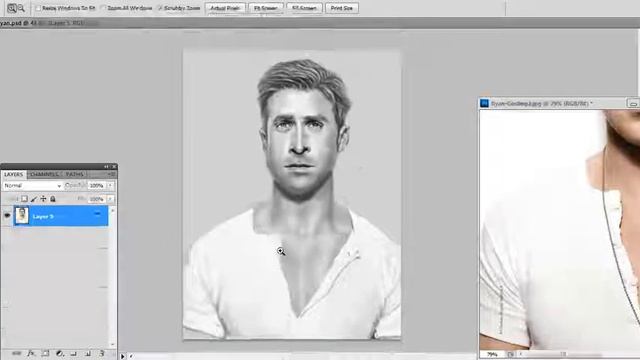Click the layer Opacity value field
Screen dimensions: 640x360
click(97, 186)
